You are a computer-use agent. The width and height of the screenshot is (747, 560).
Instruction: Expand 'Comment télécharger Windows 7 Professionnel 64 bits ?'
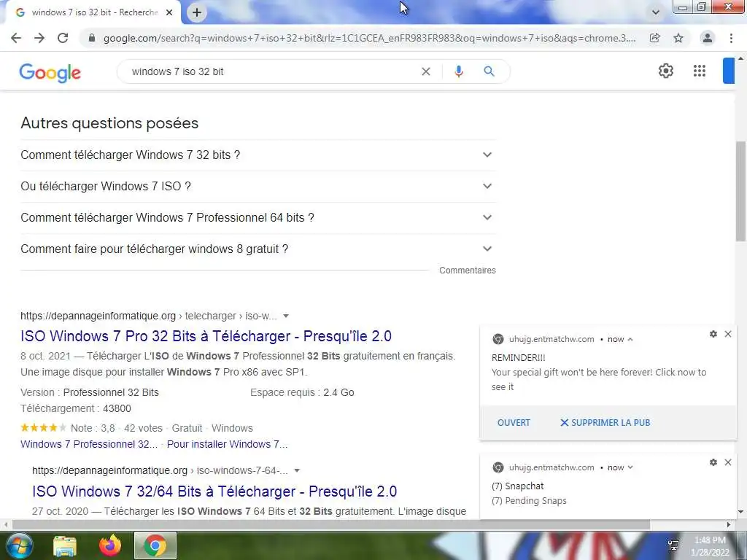pyautogui.click(x=258, y=217)
